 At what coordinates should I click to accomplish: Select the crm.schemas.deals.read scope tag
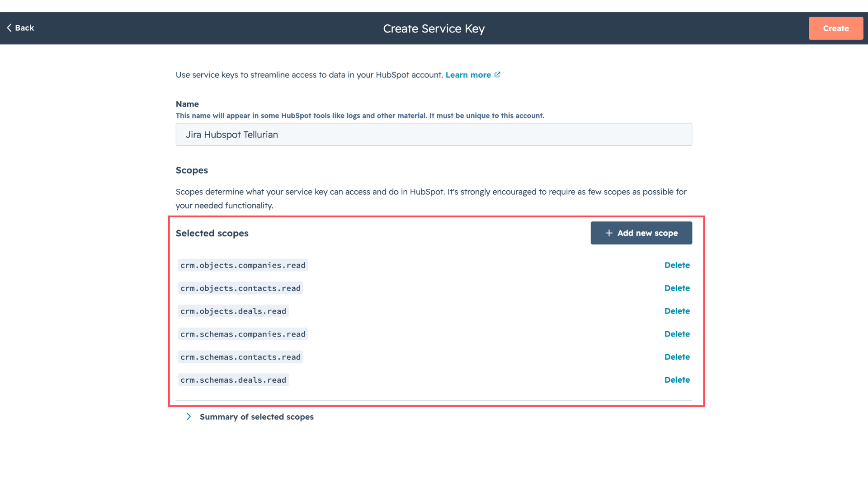click(233, 380)
